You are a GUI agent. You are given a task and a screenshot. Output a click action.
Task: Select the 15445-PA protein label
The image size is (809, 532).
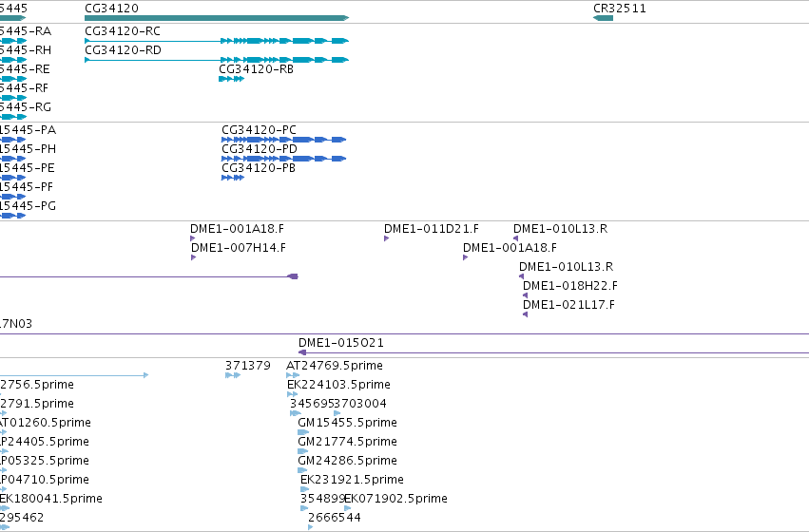coord(28,130)
